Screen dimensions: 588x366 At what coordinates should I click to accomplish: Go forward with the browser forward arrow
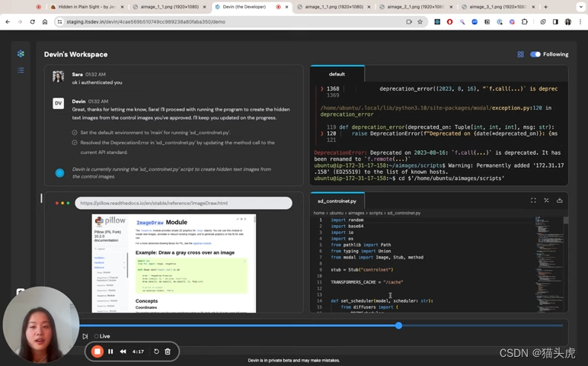(x=20, y=22)
